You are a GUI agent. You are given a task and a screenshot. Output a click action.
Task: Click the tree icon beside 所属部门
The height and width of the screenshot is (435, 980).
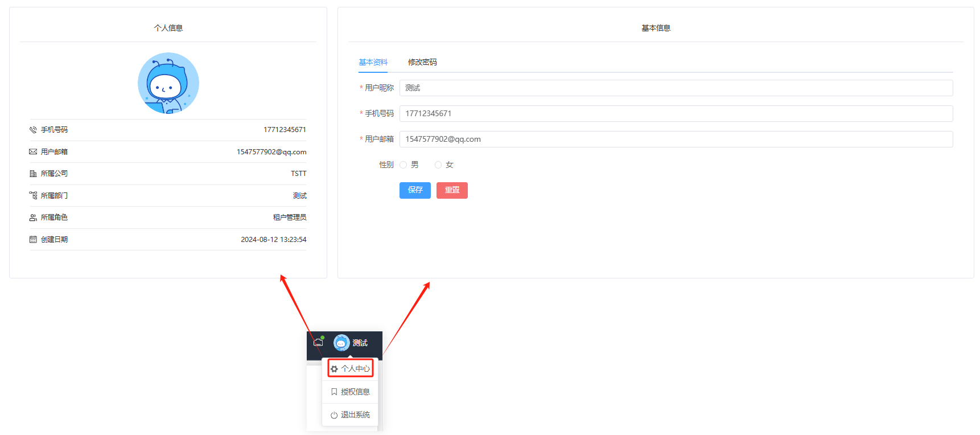coord(33,196)
